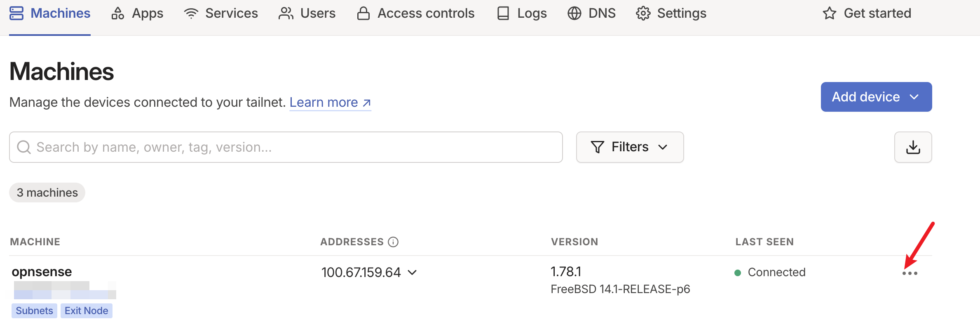The height and width of the screenshot is (324, 980).
Task: Open the opnsense machine details
Action: (x=42, y=272)
